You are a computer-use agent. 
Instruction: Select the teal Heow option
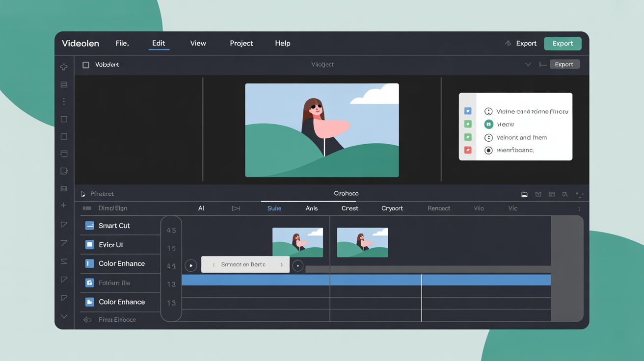coord(499,125)
